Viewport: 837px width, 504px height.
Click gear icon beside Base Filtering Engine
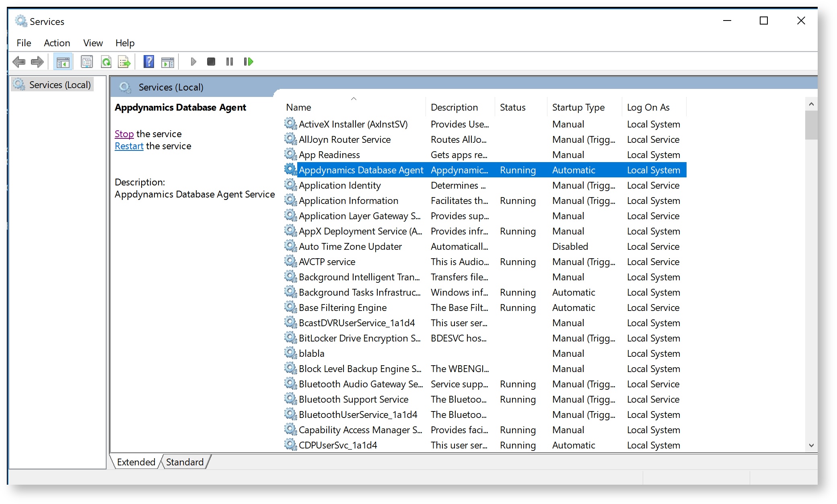point(290,307)
